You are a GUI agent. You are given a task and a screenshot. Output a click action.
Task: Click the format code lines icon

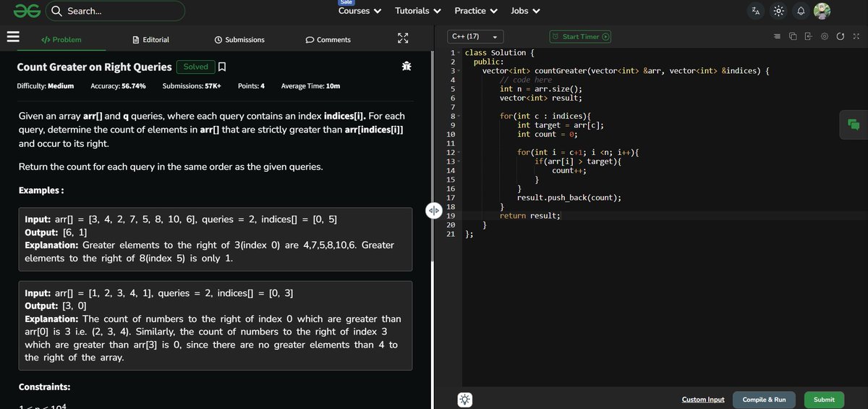tap(777, 36)
